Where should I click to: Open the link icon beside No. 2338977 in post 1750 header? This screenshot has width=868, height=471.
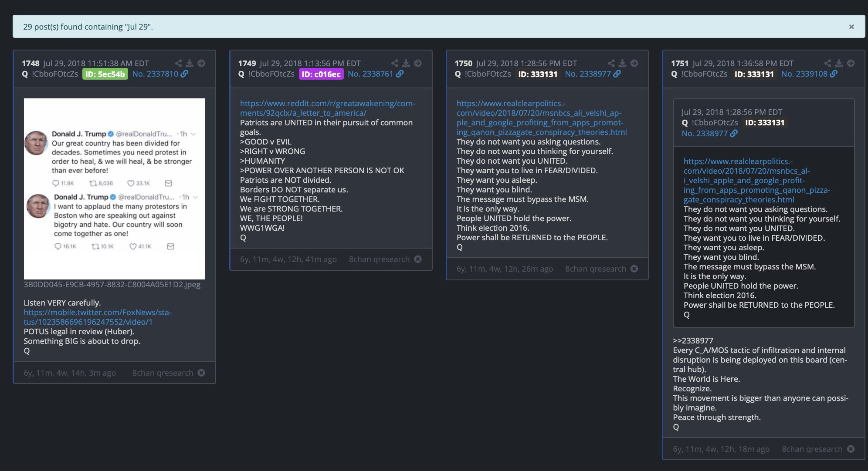(x=617, y=74)
